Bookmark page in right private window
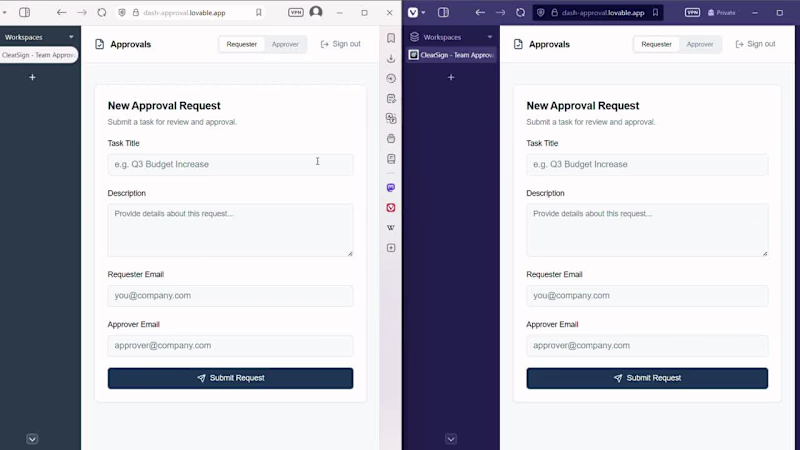 (x=655, y=13)
